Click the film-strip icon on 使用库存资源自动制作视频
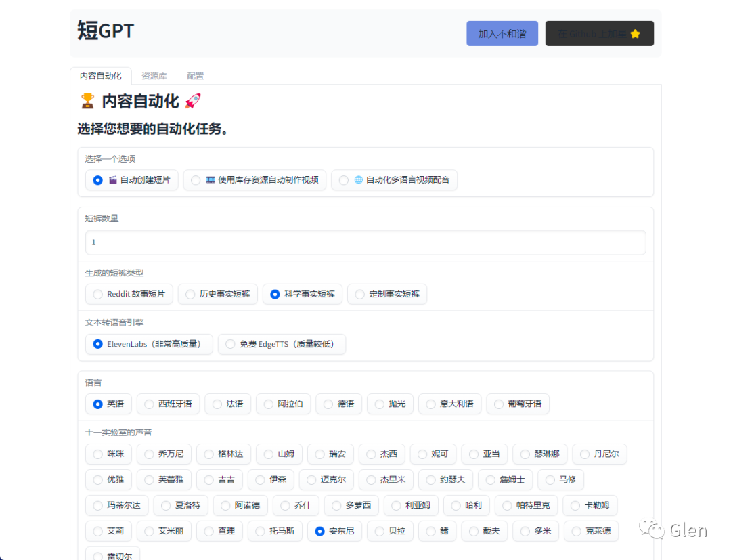 211,180
